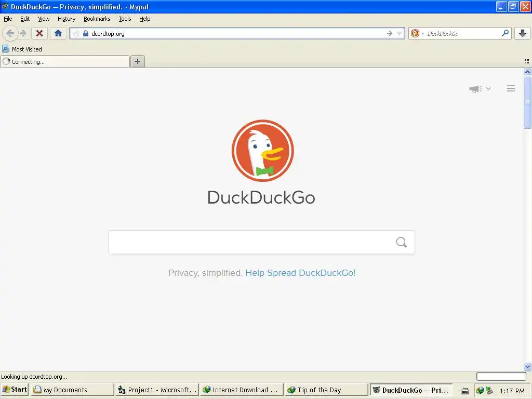Stop loading with the red X button
Screen dimensions: 532x399
(39, 33)
